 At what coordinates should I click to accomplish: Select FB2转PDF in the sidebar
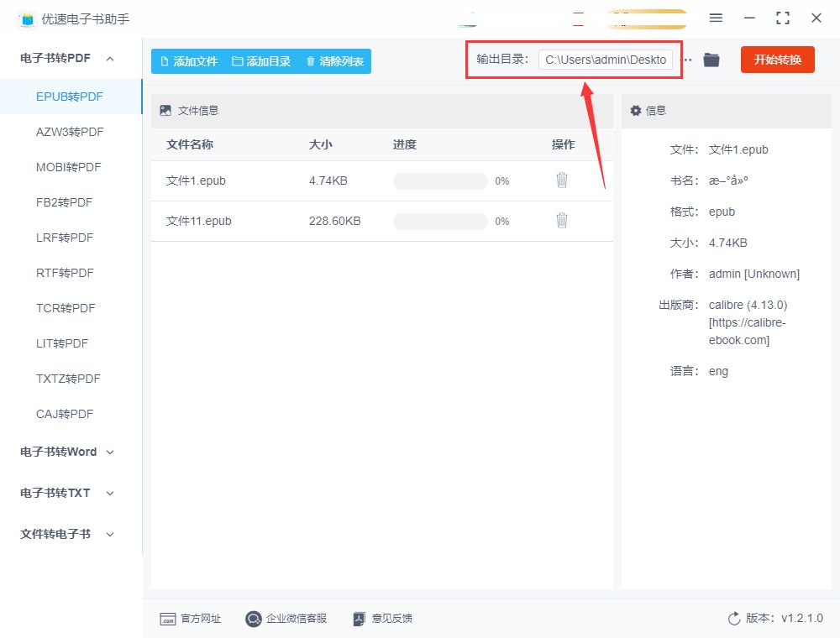pyautogui.click(x=65, y=202)
